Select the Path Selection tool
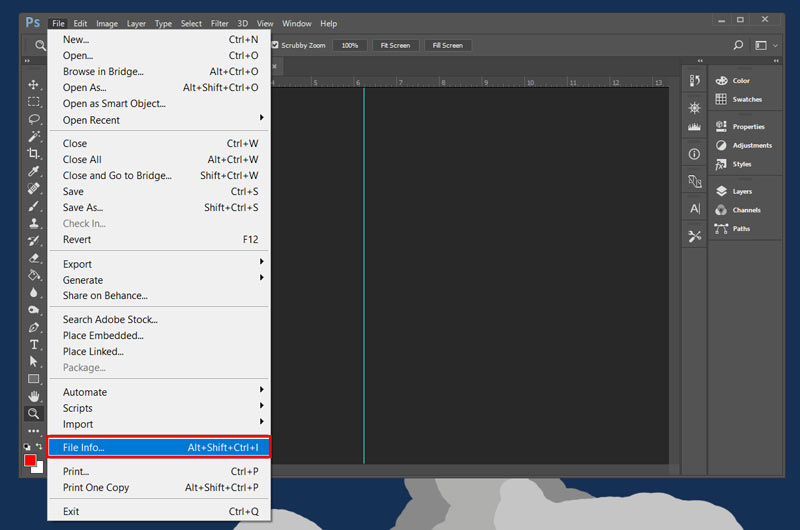 click(x=34, y=362)
